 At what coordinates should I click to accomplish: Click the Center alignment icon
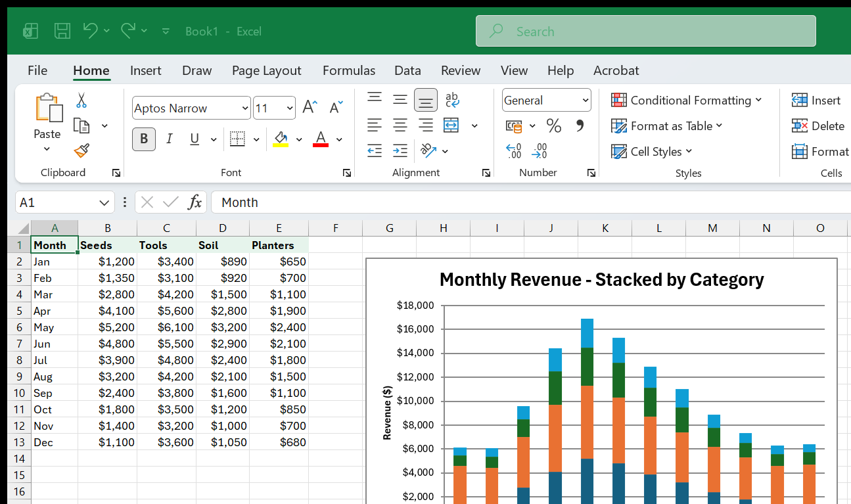tap(400, 125)
